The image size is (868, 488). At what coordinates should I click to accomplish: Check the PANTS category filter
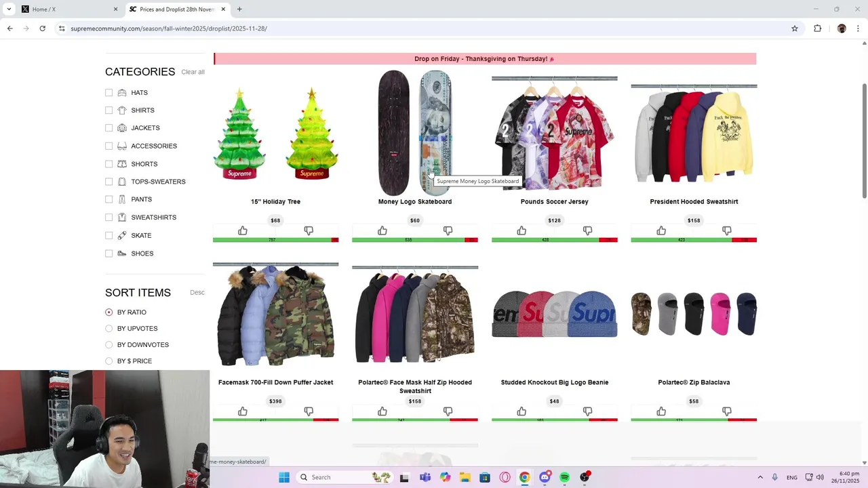tap(108, 199)
